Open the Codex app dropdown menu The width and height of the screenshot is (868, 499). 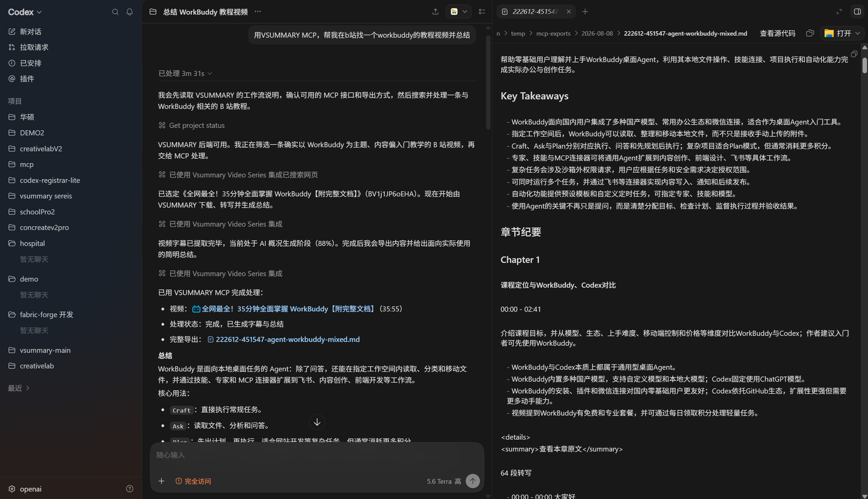click(25, 12)
